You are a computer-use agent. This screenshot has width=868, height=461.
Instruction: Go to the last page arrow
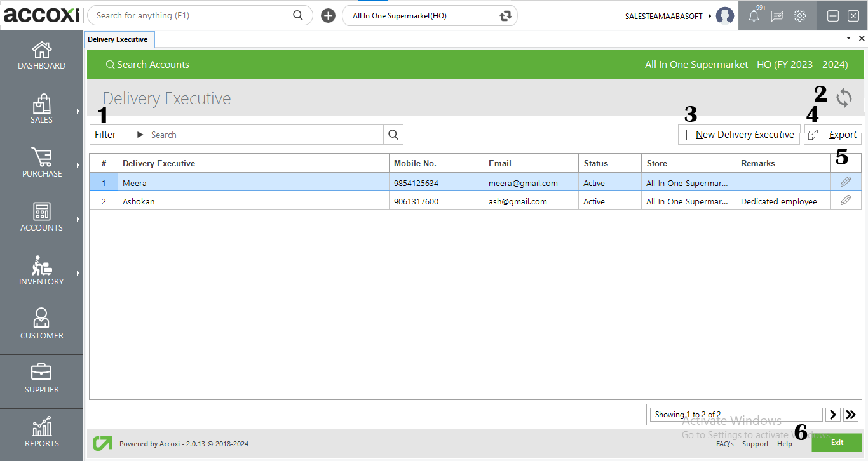[851, 415]
